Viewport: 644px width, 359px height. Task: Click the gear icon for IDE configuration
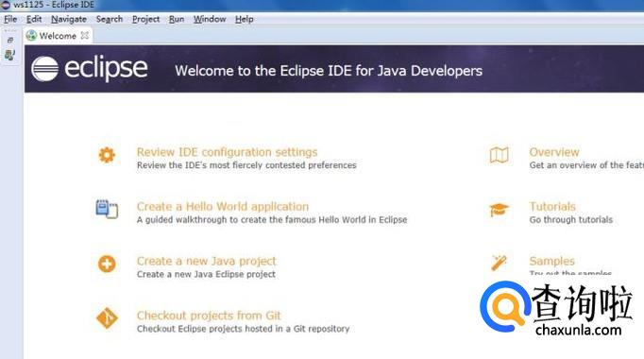[x=107, y=155]
